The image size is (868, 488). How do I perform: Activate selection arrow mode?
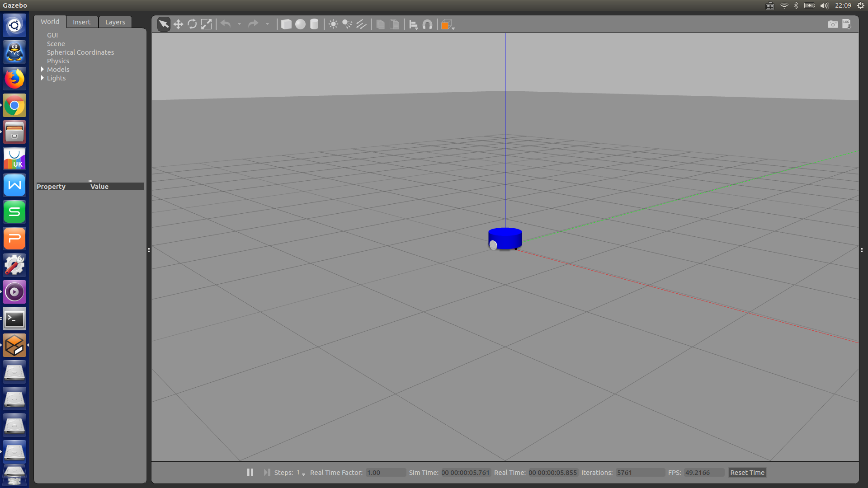pos(164,24)
